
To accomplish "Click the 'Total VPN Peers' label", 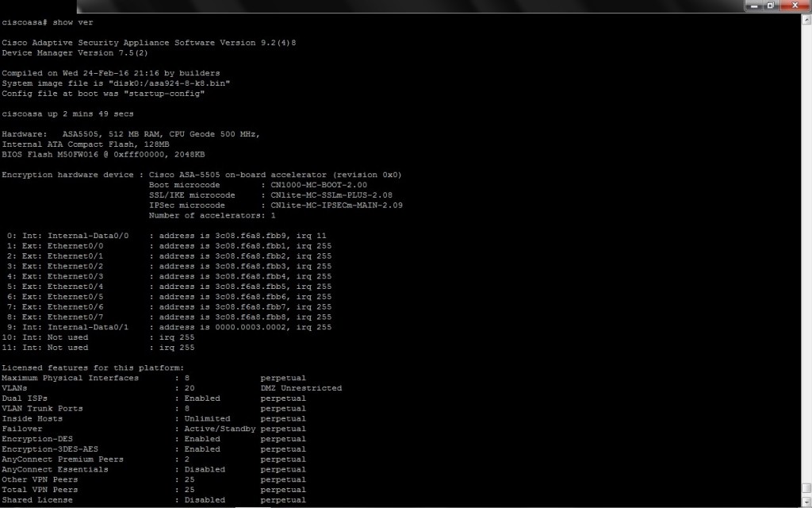I will (40, 490).
